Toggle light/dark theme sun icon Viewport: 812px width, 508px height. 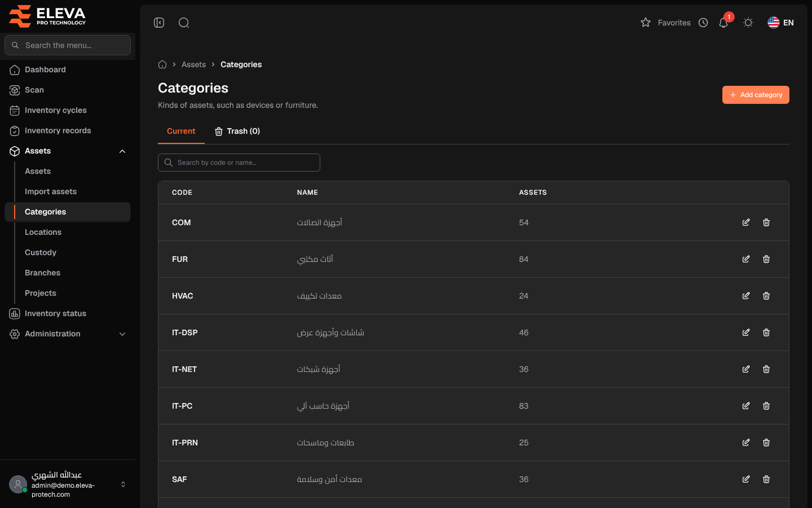[x=748, y=23]
